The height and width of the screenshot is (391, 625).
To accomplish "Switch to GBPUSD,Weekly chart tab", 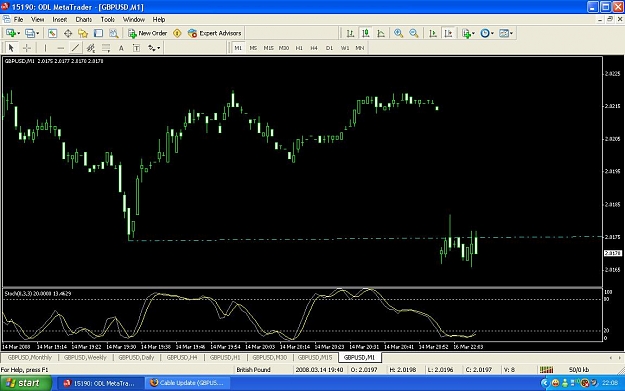I will tap(85, 358).
